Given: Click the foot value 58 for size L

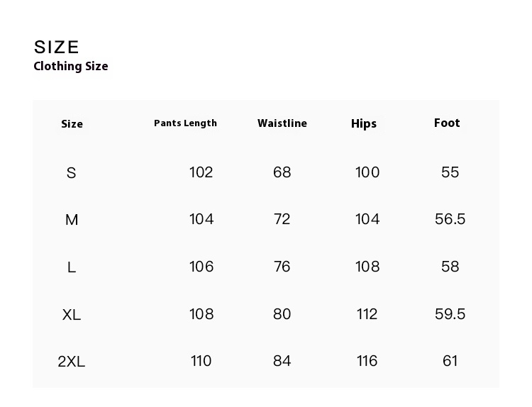Looking at the screenshot, I should (x=450, y=267).
